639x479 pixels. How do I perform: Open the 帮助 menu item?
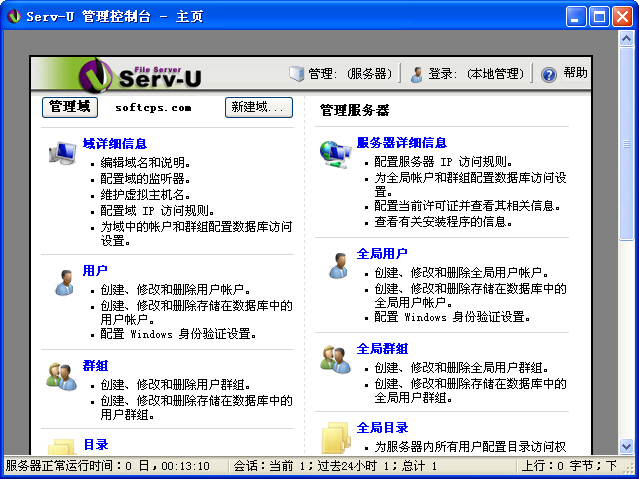pos(575,73)
